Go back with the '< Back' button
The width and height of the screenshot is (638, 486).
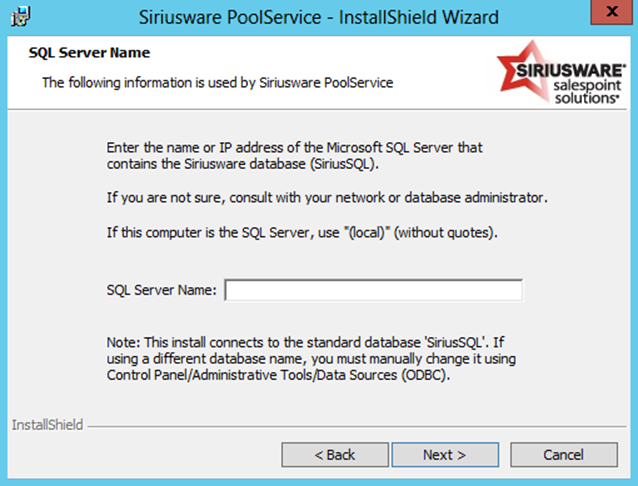pyautogui.click(x=335, y=455)
